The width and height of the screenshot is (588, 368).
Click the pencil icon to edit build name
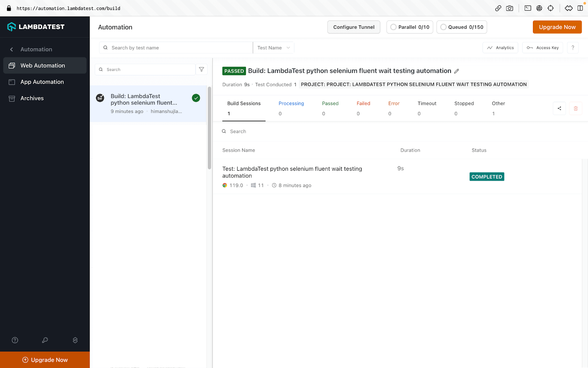click(x=456, y=71)
